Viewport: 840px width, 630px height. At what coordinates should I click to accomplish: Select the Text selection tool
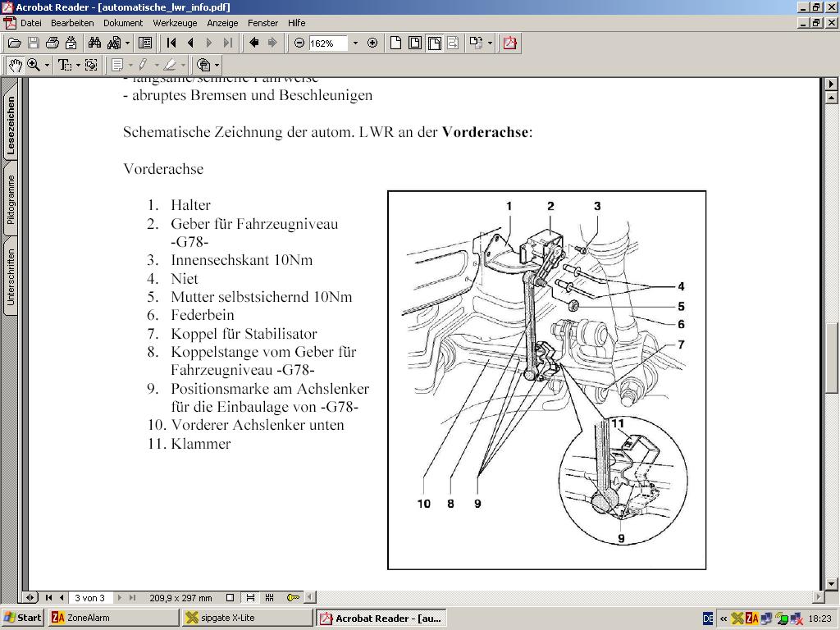(x=64, y=65)
